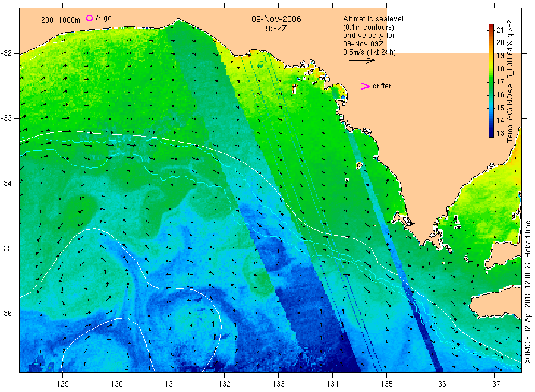Click the '19' value on color bar
Viewport: 535px width, 392px height.
click(x=500, y=56)
